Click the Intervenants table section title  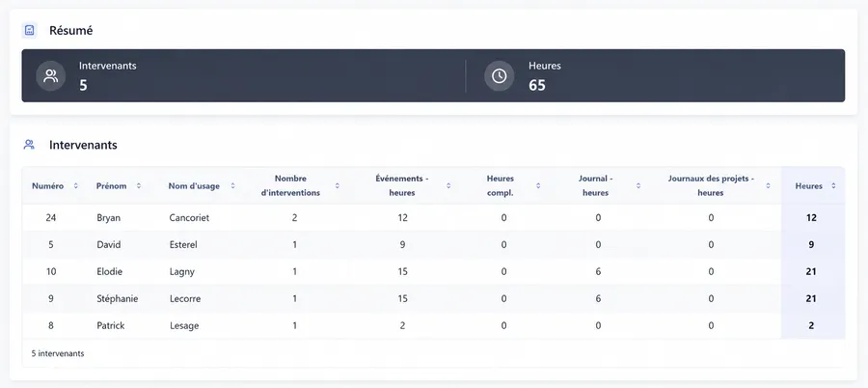(83, 145)
